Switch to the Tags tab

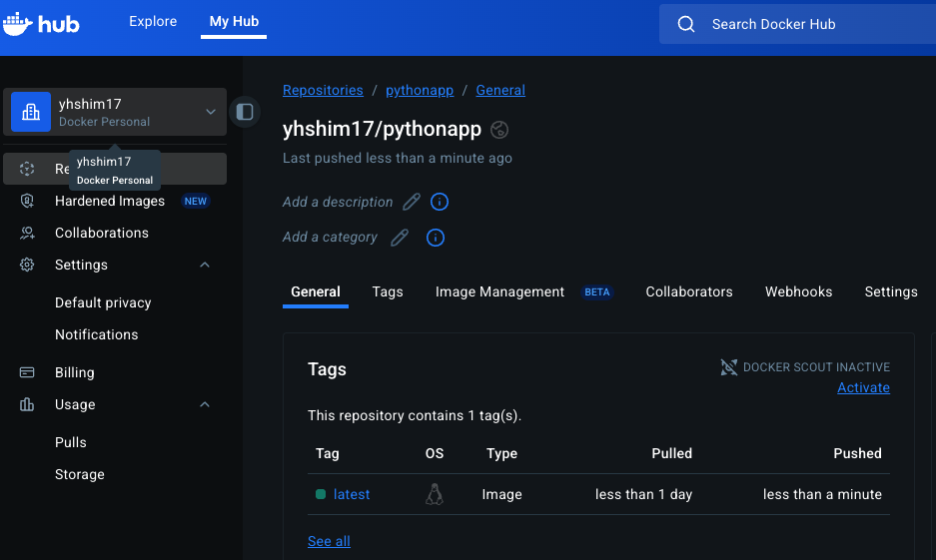pos(388,291)
